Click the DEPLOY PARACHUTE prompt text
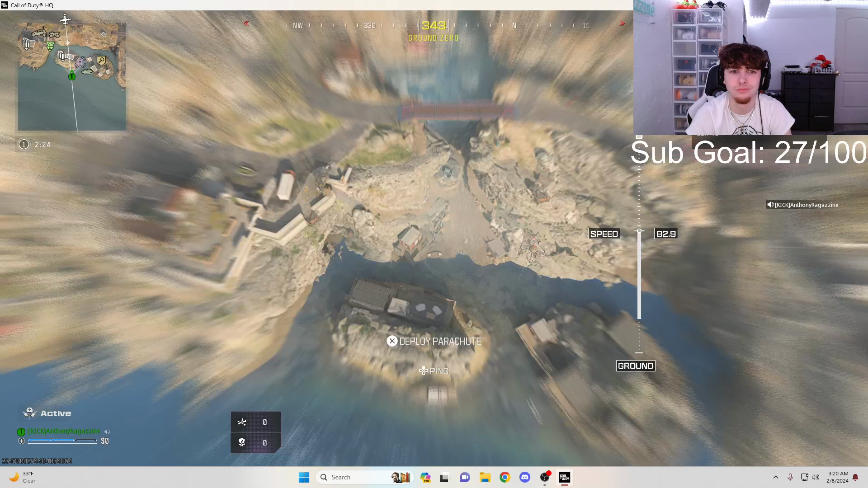 coord(440,341)
